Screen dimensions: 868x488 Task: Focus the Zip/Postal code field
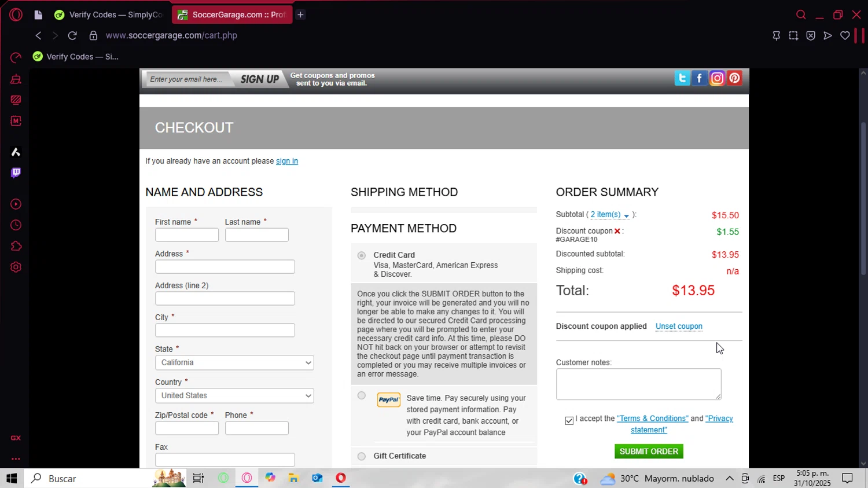point(187,428)
